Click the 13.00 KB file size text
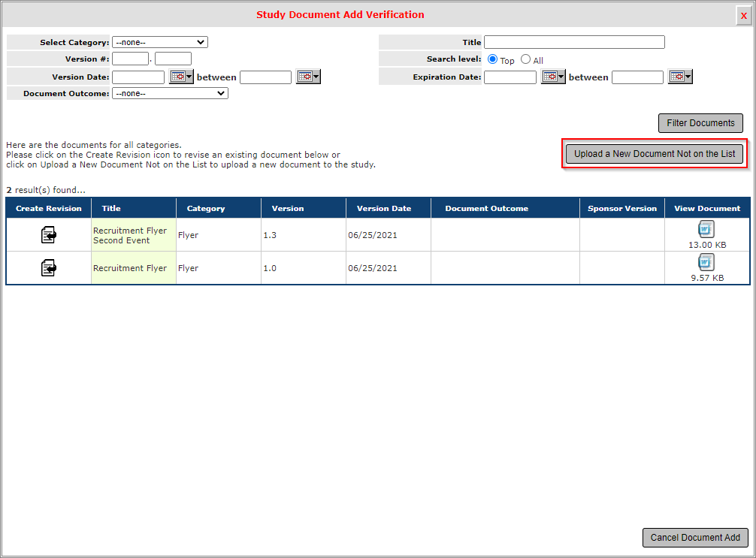Image resolution: width=756 pixels, height=558 pixels. click(x=707, y=245)
